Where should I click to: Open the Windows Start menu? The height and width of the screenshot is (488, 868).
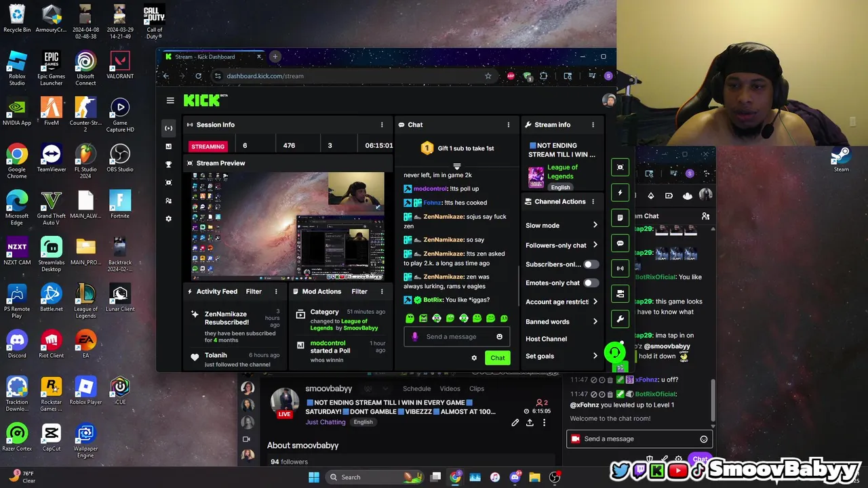(x=314, y=477)
